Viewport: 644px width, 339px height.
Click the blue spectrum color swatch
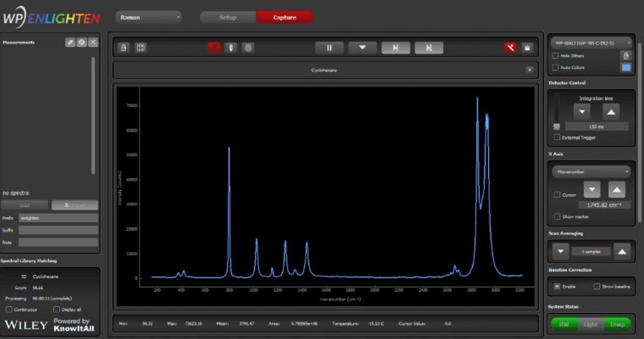click(626, 68)
